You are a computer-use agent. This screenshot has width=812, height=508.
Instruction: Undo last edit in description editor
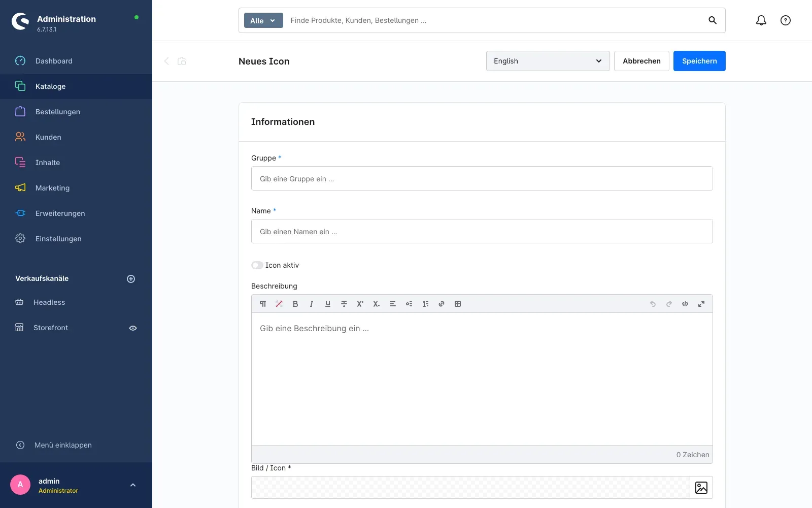click(x=653, y=304)
